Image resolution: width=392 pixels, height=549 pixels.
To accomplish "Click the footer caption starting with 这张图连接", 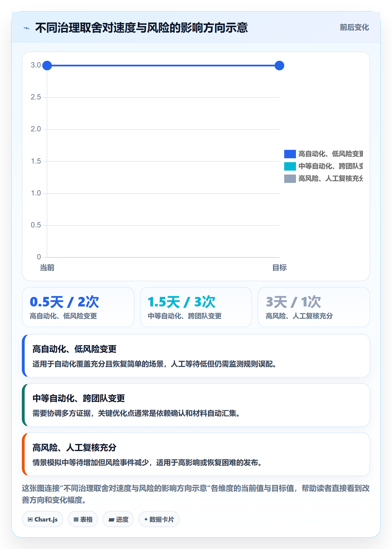I will (196, 494).
